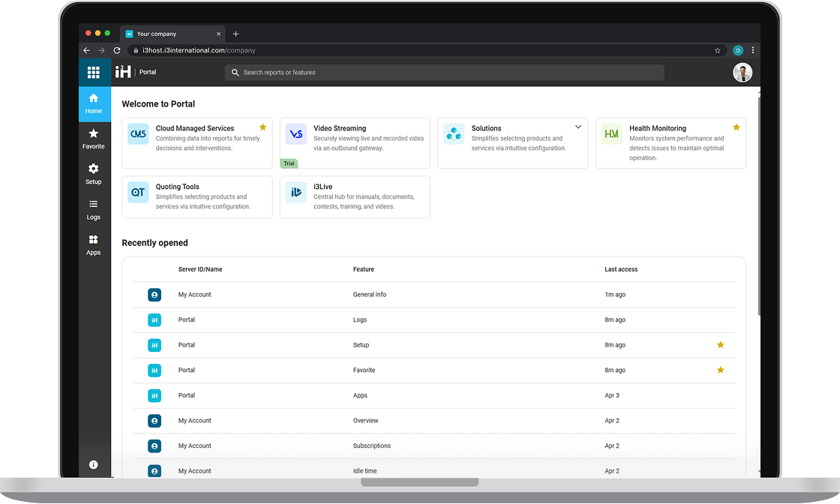The image size is (840, 504).
Task: Open the Solutions card title
Action: tap(487, 128)
